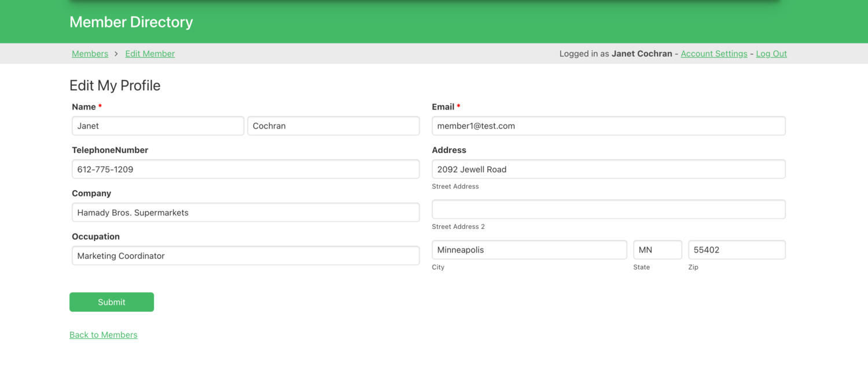Image resolution: width=868 pixels, height=387 pixels.
Task: Click Log Out
Action: coord(771,53)
